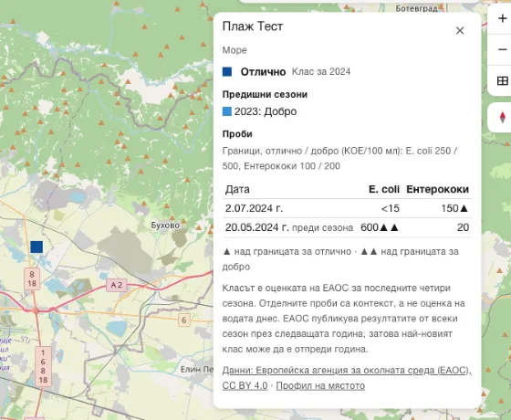The height and width of the screenshot is (420, 511).
Task: Click the 1 6 8 18 road shield
Action: pos(43,366)
